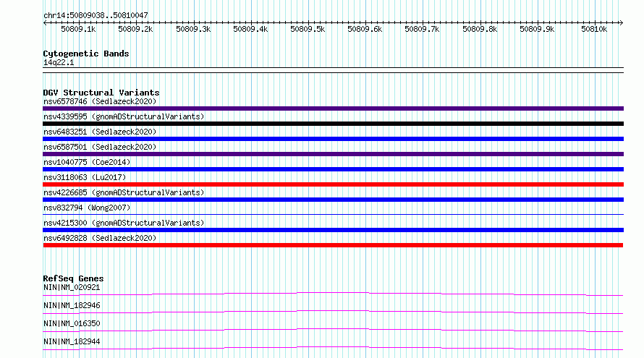Click the thin blue line under nsv832794
The height and width of the screenshot is (358, 644).
(333, 214)
